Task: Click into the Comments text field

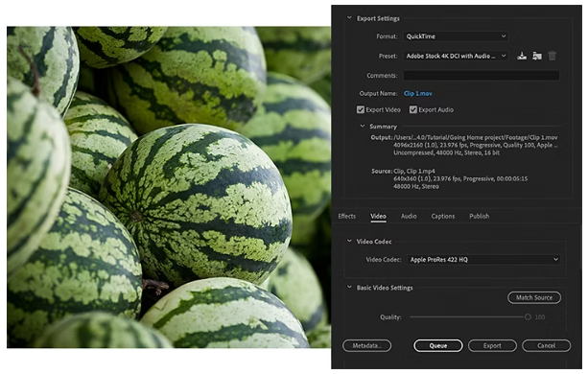Action: [x=482, y=76]
